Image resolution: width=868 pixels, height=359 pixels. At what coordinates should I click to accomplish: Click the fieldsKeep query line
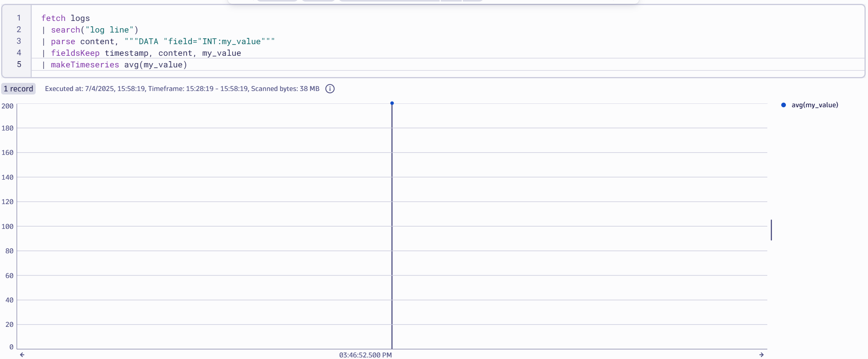point(141,53)
